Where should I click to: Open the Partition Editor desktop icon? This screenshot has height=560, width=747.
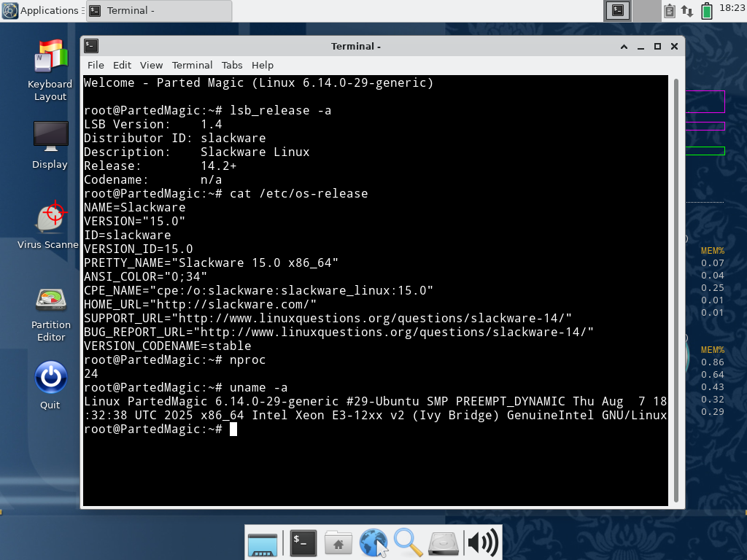50,300
